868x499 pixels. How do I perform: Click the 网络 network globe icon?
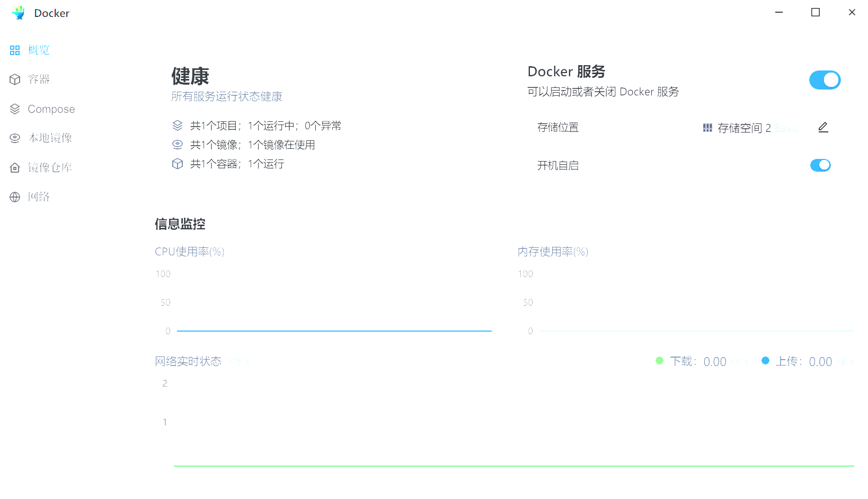[15, 197]
